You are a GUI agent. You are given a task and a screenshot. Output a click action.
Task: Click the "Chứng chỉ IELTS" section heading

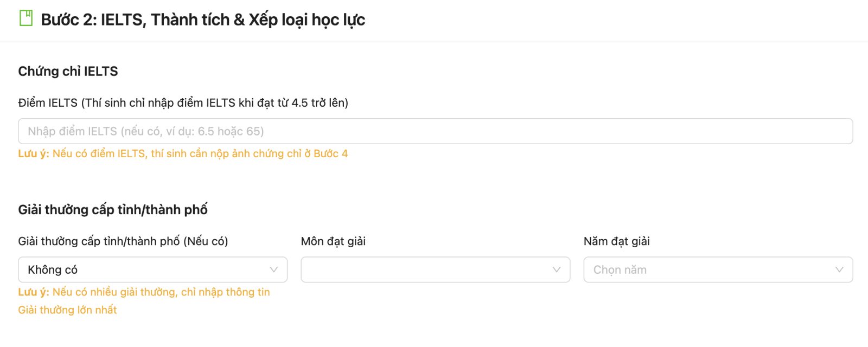(x=68, y=71)
